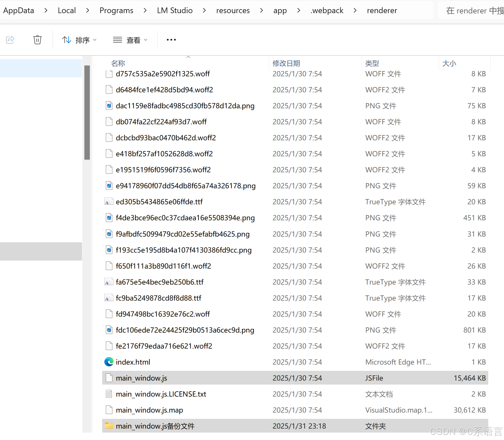The image size is (504, 440).
Task: Click the AppData breadcrumb segment
Action: (x=19, y=11)
